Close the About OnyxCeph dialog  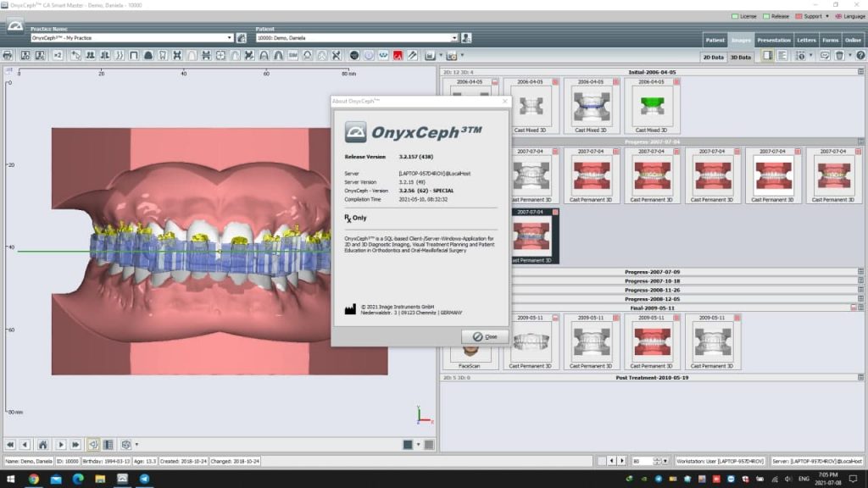coord(485,336)
